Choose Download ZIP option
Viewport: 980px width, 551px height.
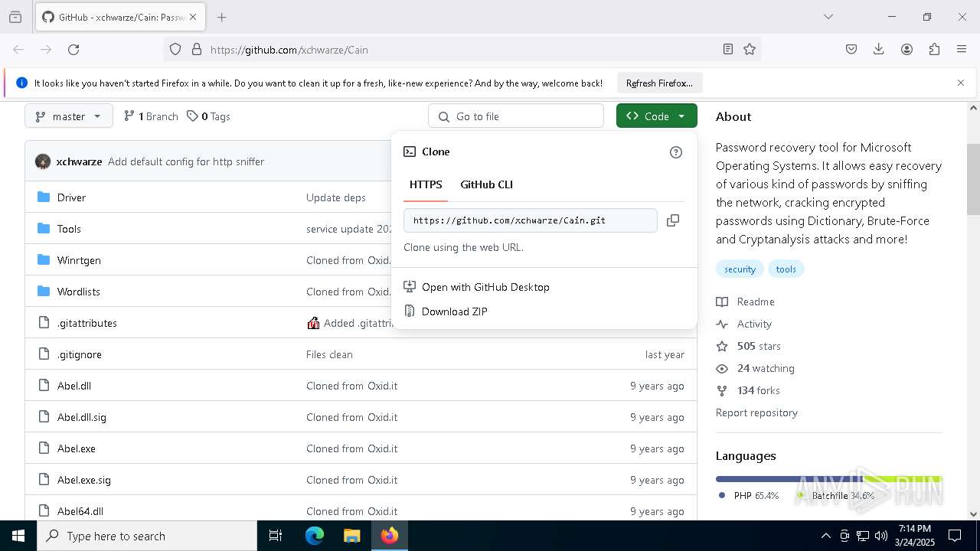[454, 311]
